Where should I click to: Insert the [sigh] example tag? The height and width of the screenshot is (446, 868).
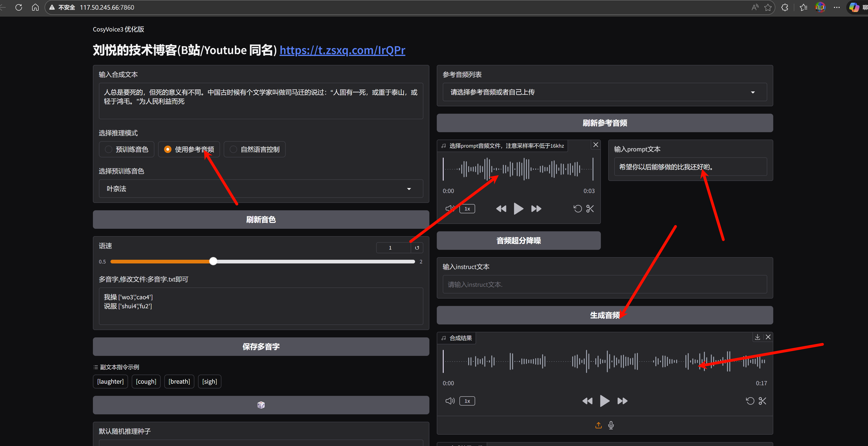coord(209,381)
